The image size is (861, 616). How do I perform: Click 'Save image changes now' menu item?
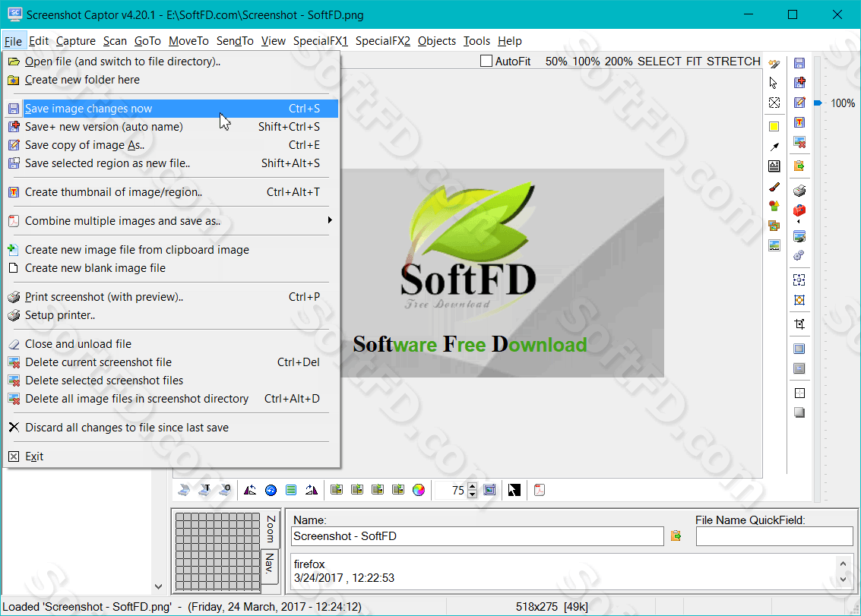pyautogui.click(x=171, y=109)
